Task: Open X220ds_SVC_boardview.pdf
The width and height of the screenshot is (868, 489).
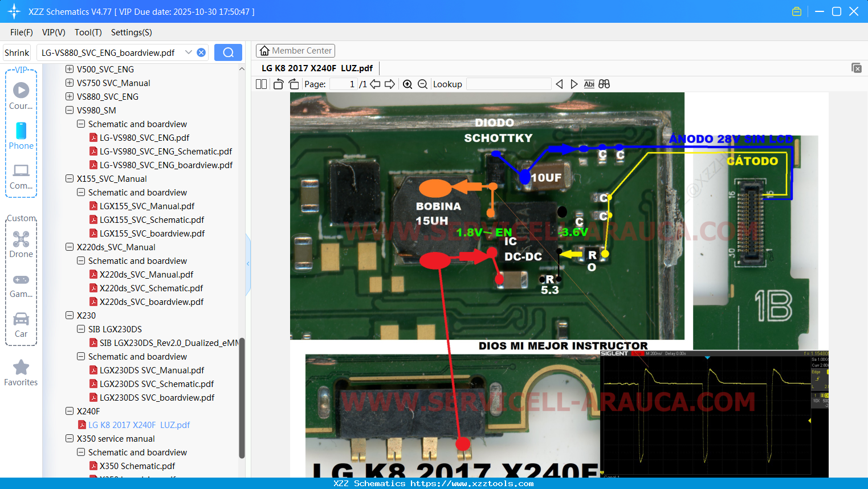Action: (x=146, y=302)
